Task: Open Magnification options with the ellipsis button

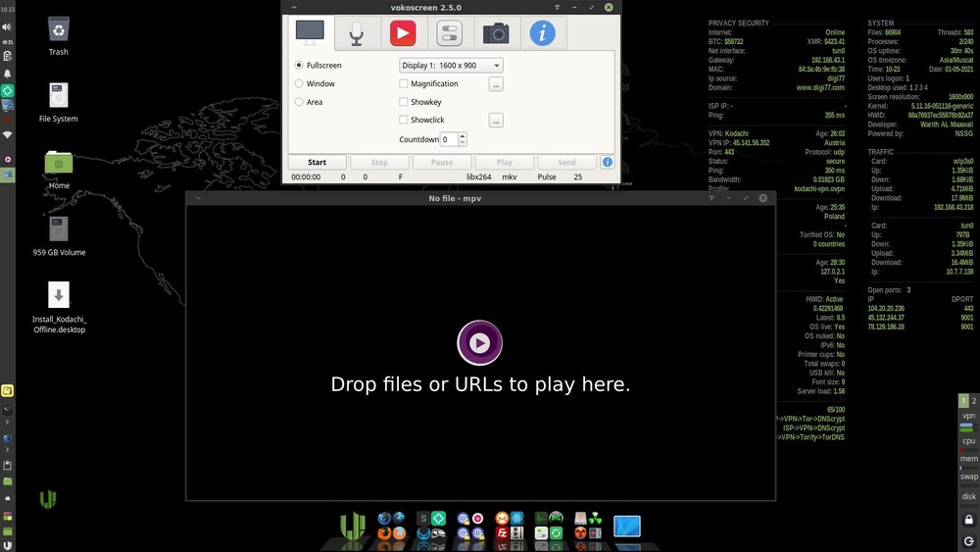Action: click(x=496, y=84)
